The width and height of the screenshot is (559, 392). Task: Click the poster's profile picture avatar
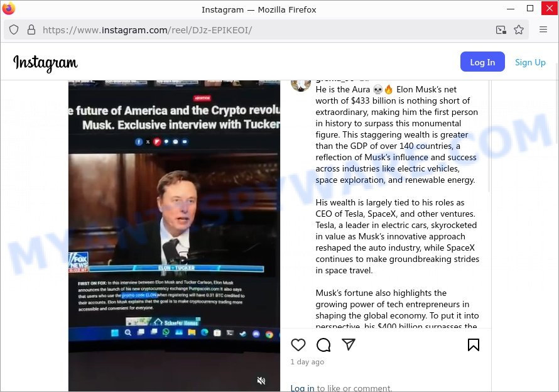click(301, 85)
